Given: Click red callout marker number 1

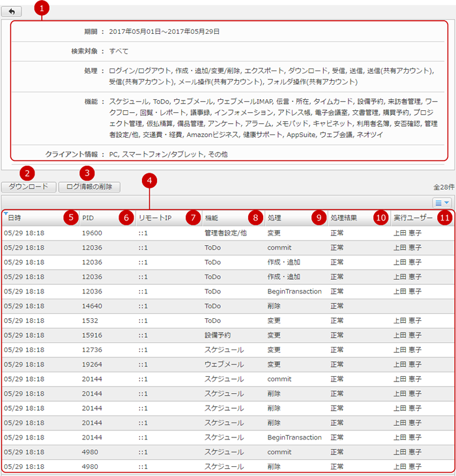Looking at the screenshot, I should point(42,8).
